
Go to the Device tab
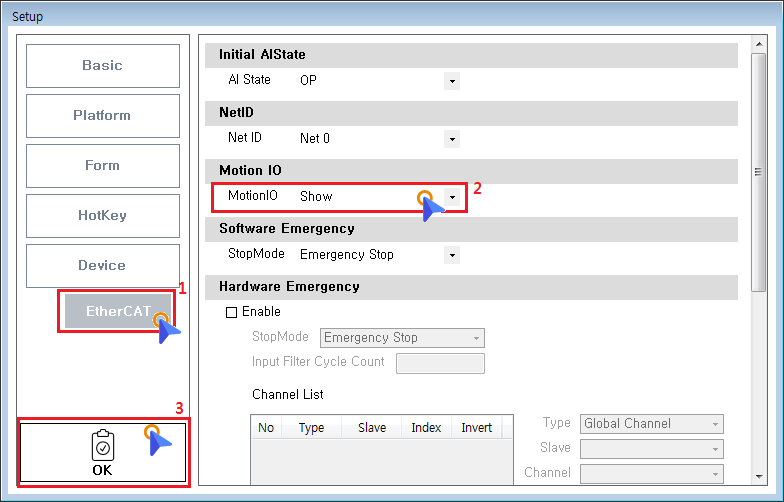[x=102, y=266]
